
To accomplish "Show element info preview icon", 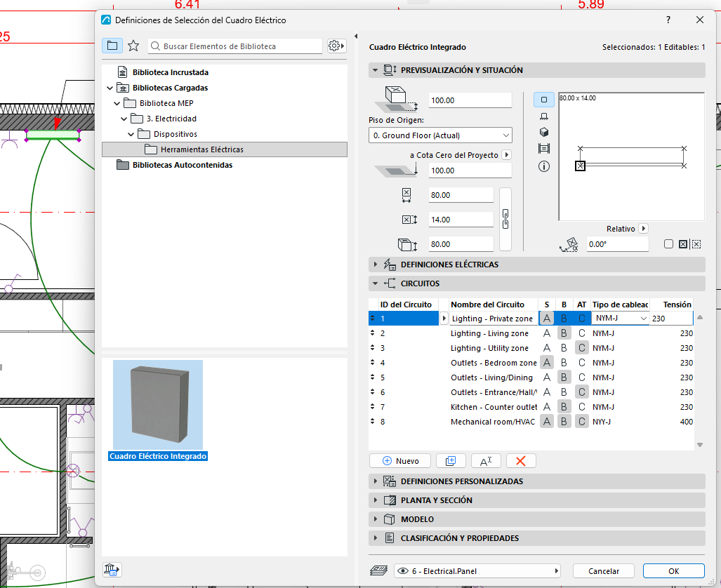I will (x=544, y=166).
